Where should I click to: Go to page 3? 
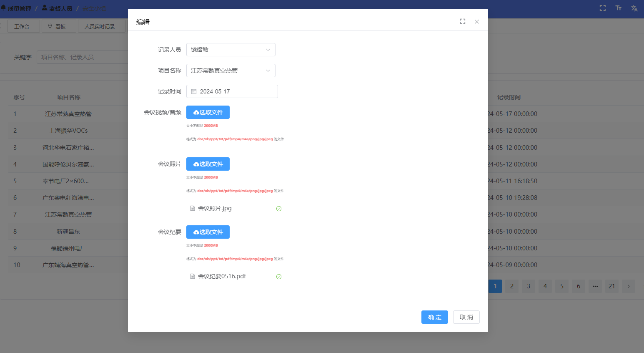pos(529,286)
